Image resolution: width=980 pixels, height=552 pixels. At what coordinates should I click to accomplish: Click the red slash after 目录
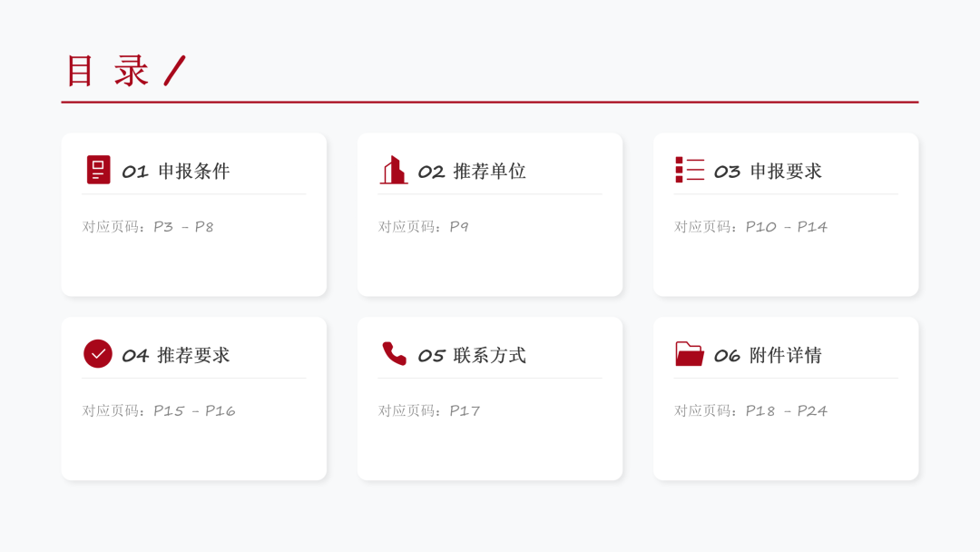pyautogui.click(x=174, y=71)
